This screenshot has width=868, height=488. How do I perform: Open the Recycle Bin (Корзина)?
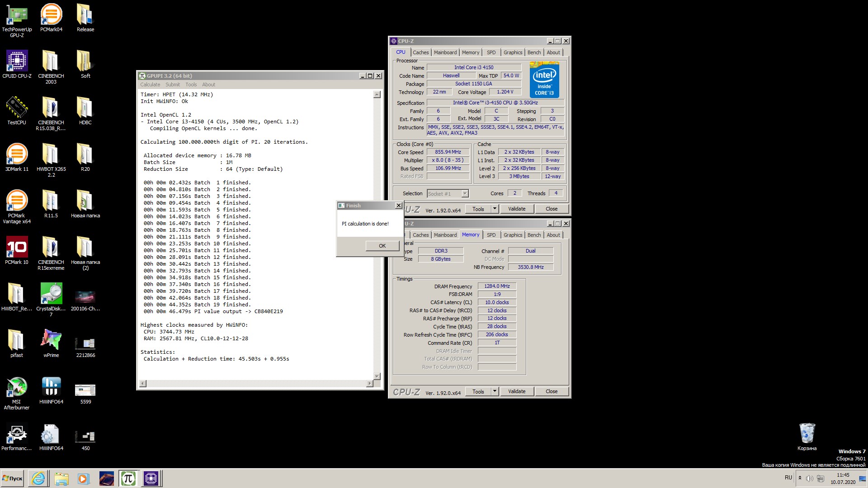807,436
